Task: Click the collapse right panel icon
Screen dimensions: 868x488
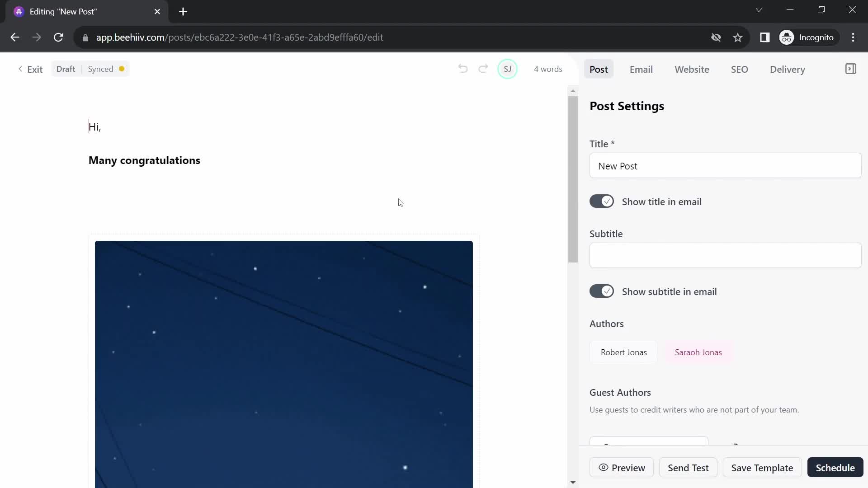Action: [851, 69]
